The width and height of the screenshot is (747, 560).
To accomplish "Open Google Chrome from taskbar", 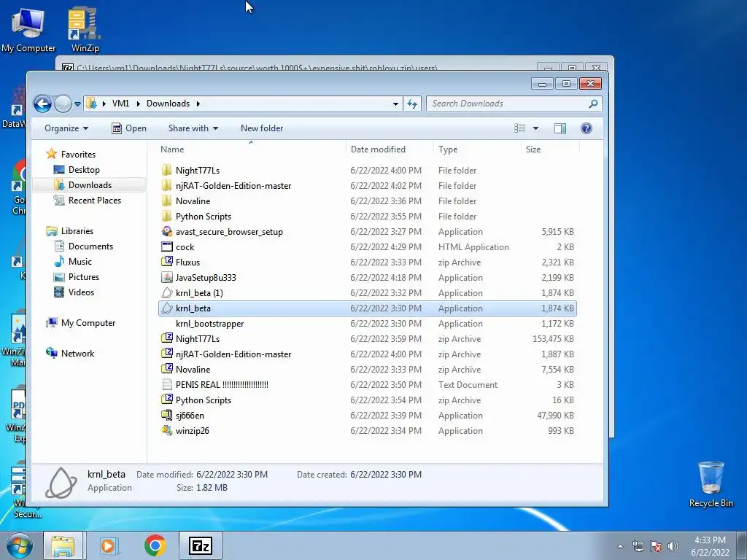I will pyautogui.click(x=155, y=545).
